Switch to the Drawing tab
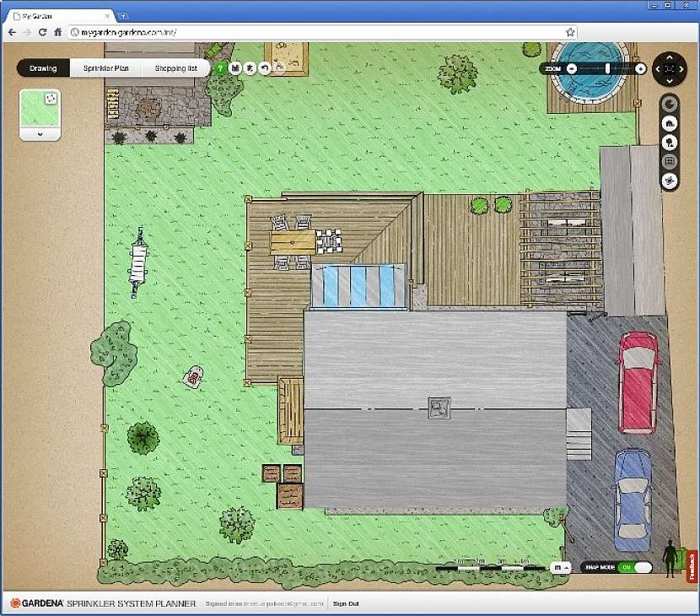The image size is (700, 616). [x=43, y=68]
